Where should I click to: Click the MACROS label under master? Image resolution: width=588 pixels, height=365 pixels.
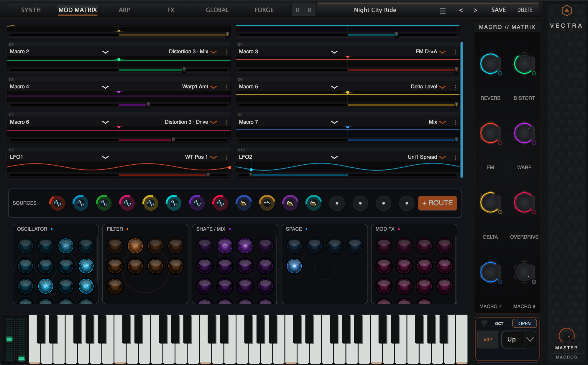566,357
